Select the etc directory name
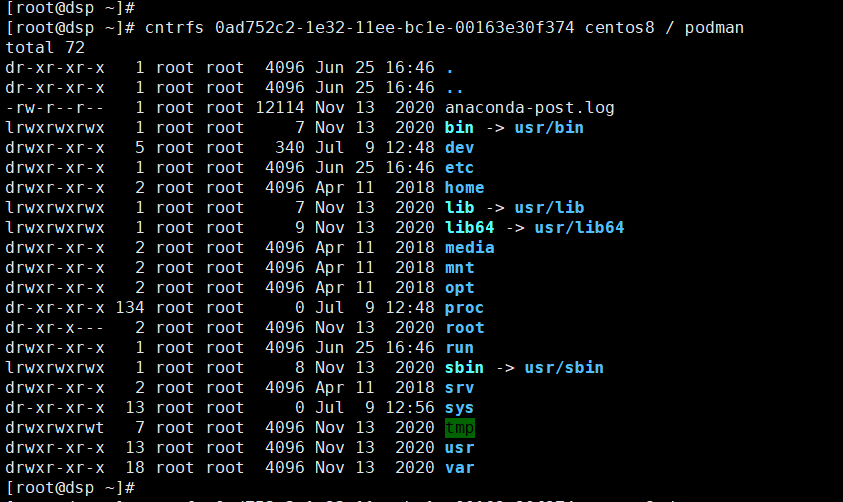 [x=459, y=168]
